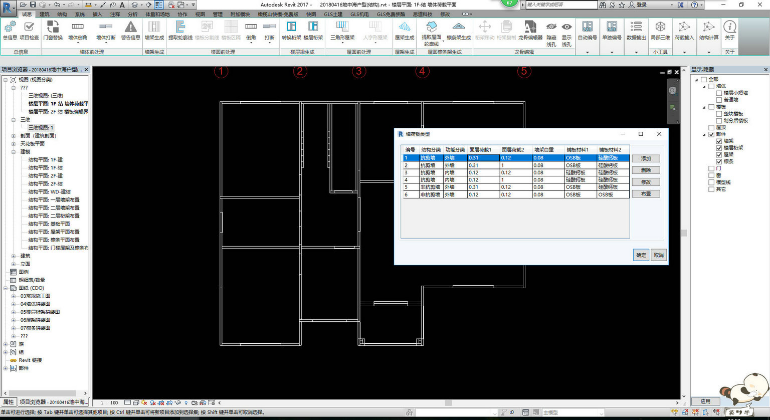
Task: Click the 墙架生成 wall frame icon
Action: click(154, 27)
